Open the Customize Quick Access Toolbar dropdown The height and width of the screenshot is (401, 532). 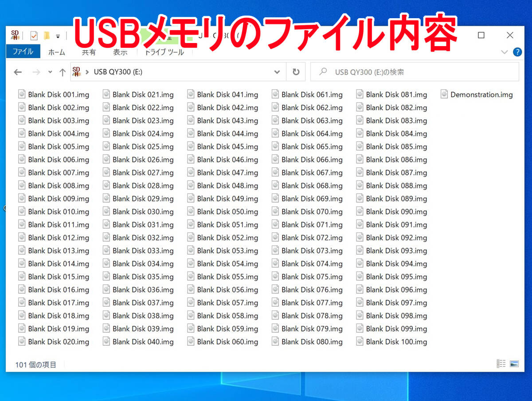pyautogui.click(x=58, y=36)
